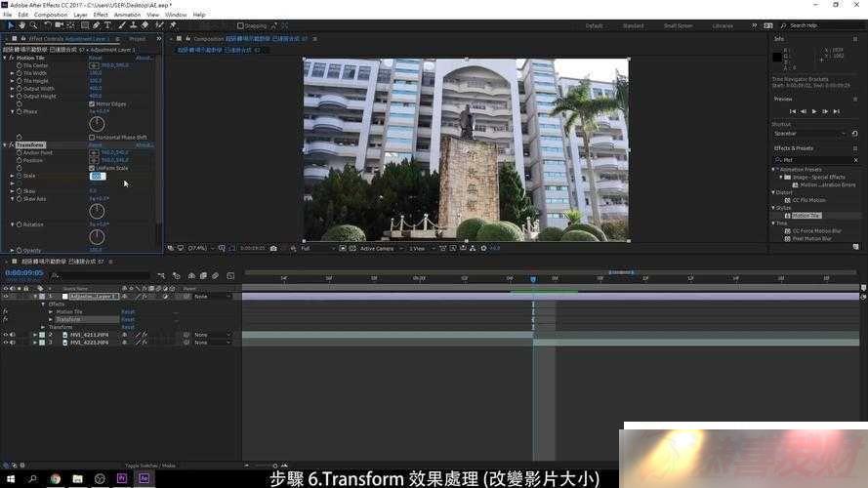
Task: Click the snapshot camera icon in viewer
Action: pyautogui.click(x=273, y=249)
